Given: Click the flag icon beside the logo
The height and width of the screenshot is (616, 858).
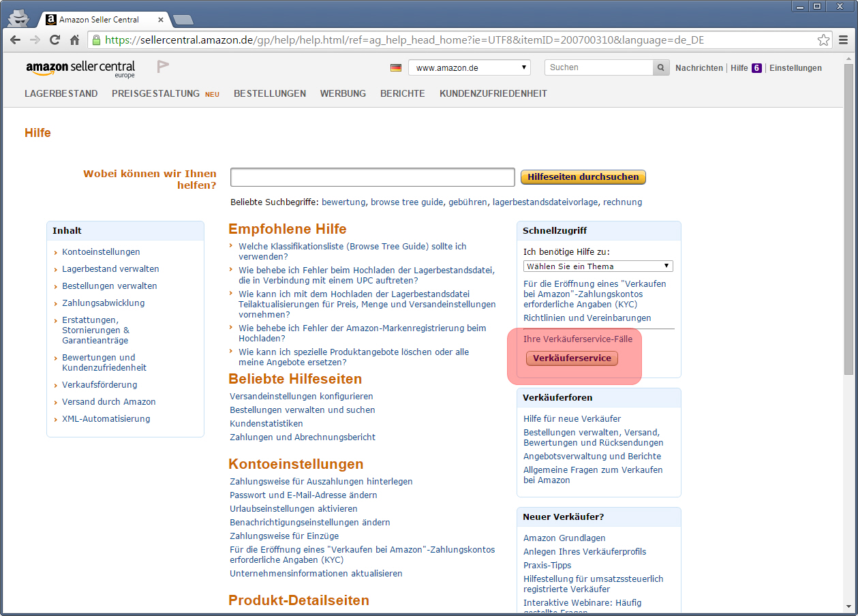Looking at the screenshot, I should tap(163, 66).
